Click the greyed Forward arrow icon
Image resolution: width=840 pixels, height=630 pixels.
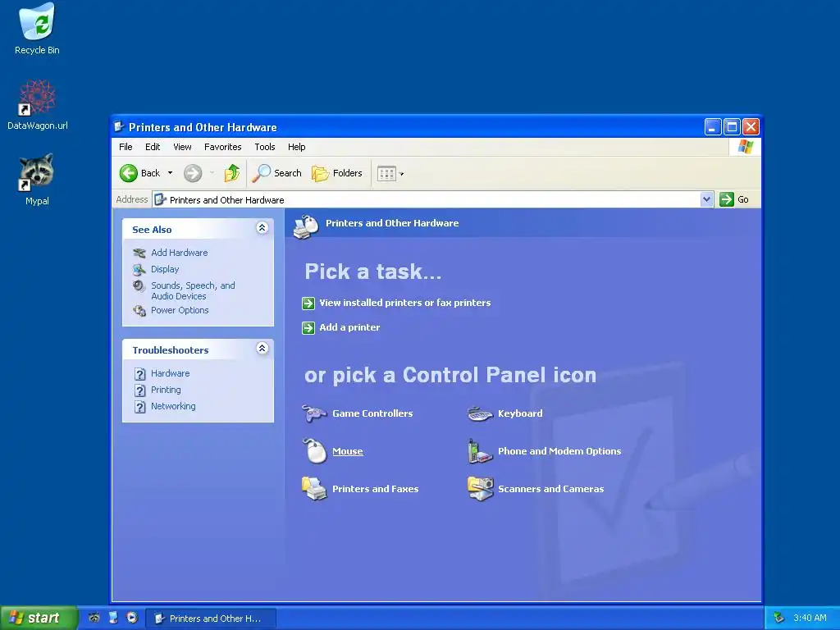click(193, 173)
